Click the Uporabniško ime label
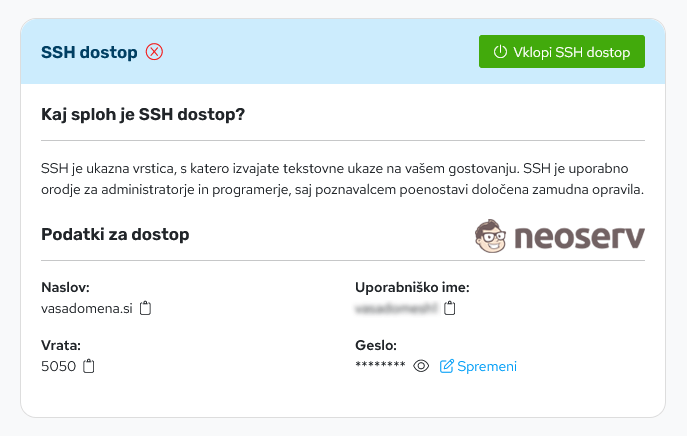 pos(412,287)
